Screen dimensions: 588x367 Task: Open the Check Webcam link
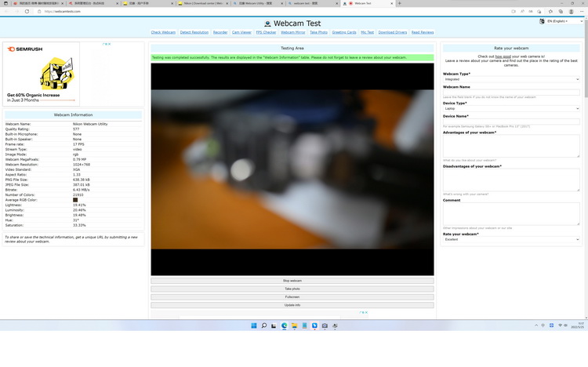coord(163,32)
